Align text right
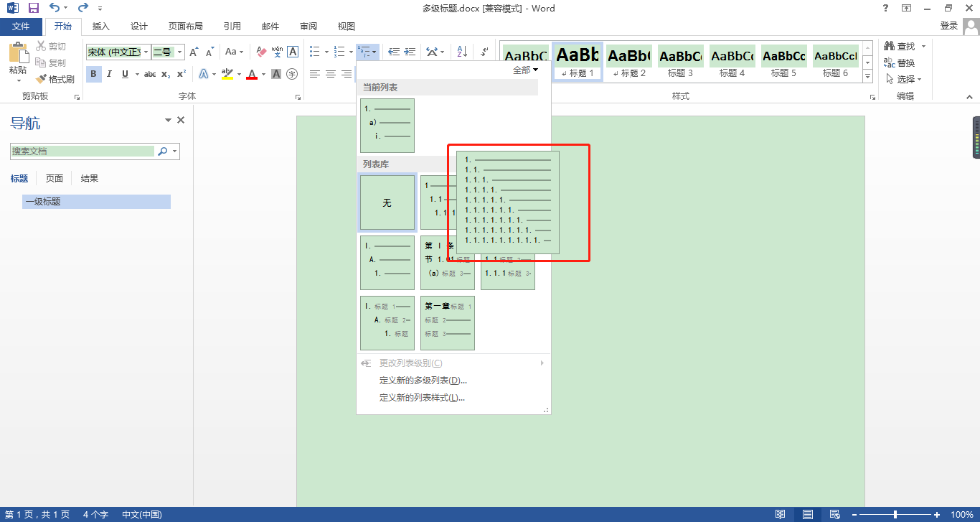The width and height of the screenshot is (980, 522). pyautogui.click(x=347, y=74)
